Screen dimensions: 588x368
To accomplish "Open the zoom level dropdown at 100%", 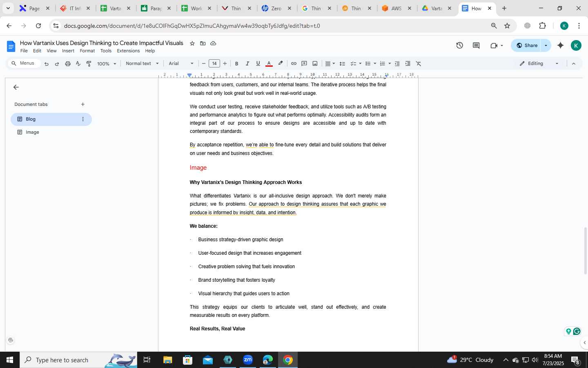I will click(x=107, y=64).
